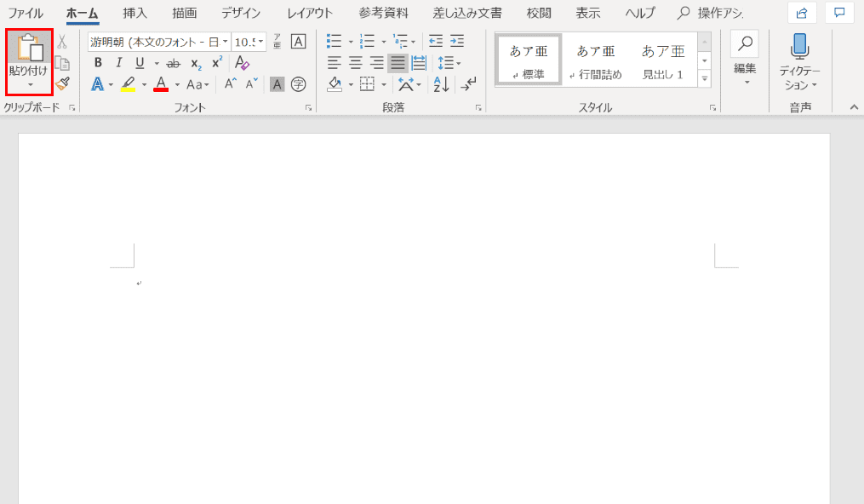Click the ディクテーション microphone button

coord(799,61)
